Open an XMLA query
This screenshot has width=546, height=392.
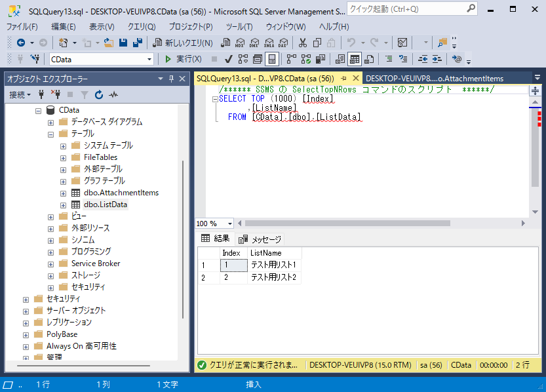tap(269, 43)
